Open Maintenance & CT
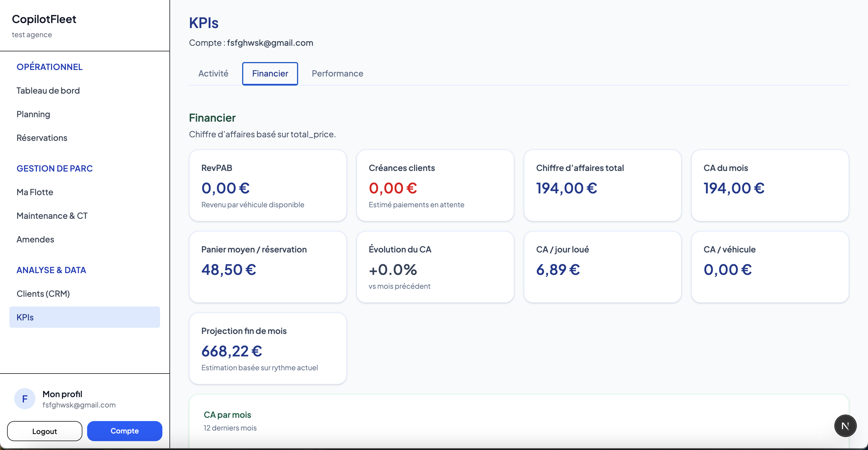The width and height of the screenshot is (868, 450). pos(52,215)
